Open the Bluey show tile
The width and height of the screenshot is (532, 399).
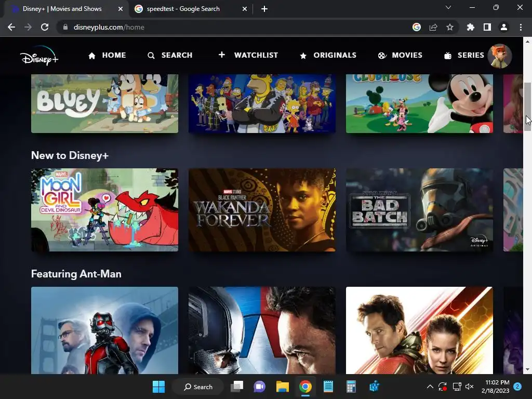click(x=104, y=103)
